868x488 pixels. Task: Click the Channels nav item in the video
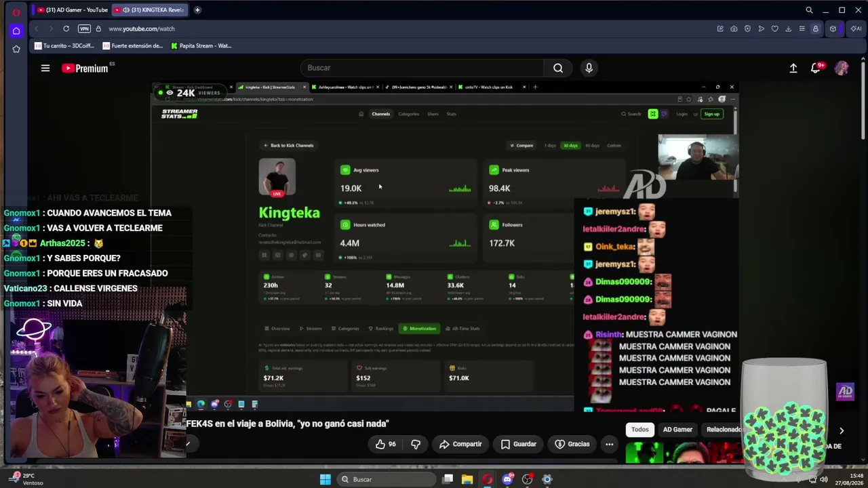click(x=380, y=114)
